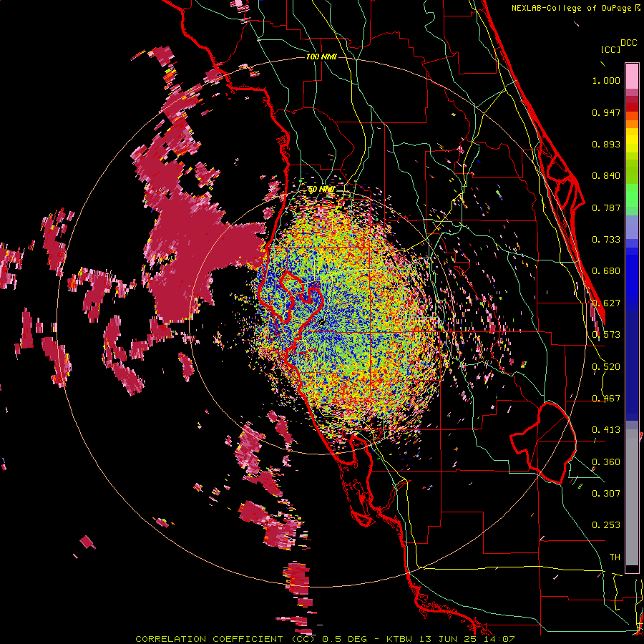Select the 0.947 scale value
The image size is (644, 644).
(606, 112)
